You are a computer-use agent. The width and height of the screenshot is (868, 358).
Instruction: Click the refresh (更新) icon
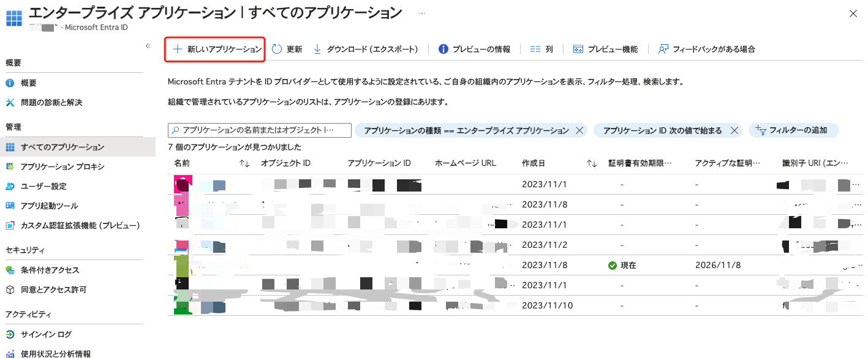pyautogui.click(x=276, y=49)
